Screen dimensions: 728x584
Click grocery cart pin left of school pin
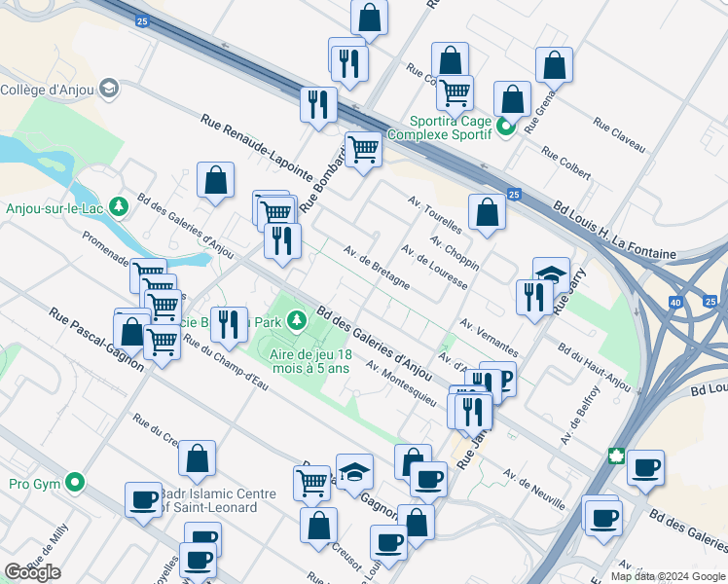[312, 485]
